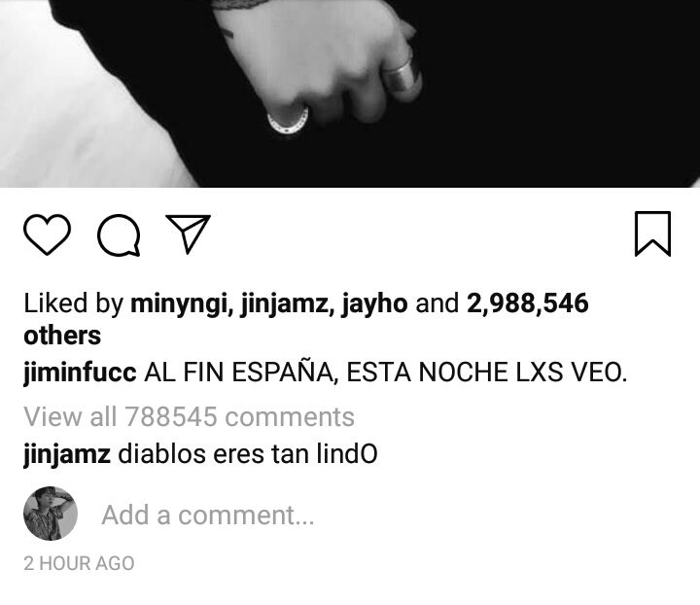This screenshot has width=700, height=605.
Task: View the 2,988,546 others who liked
Action: pos(527,303)
